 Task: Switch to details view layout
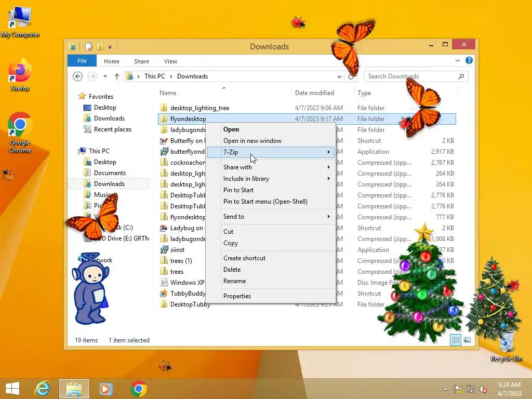tap(455, 340)
